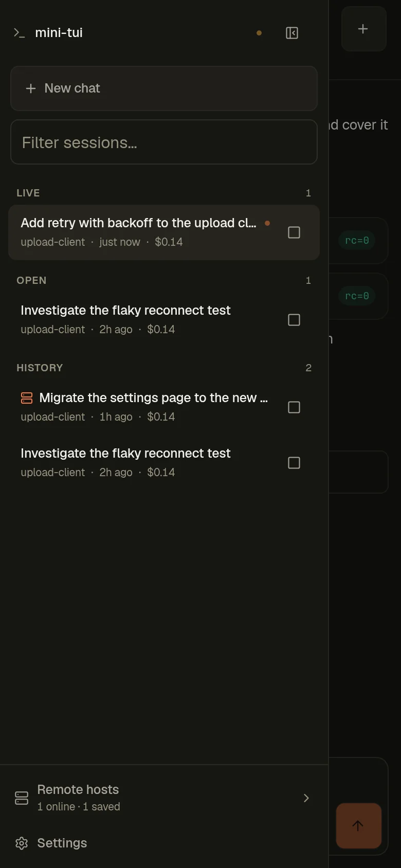The image size is (401, 868).
Task: Click the orange live dot on Add retry session
Action: point(267,223)
